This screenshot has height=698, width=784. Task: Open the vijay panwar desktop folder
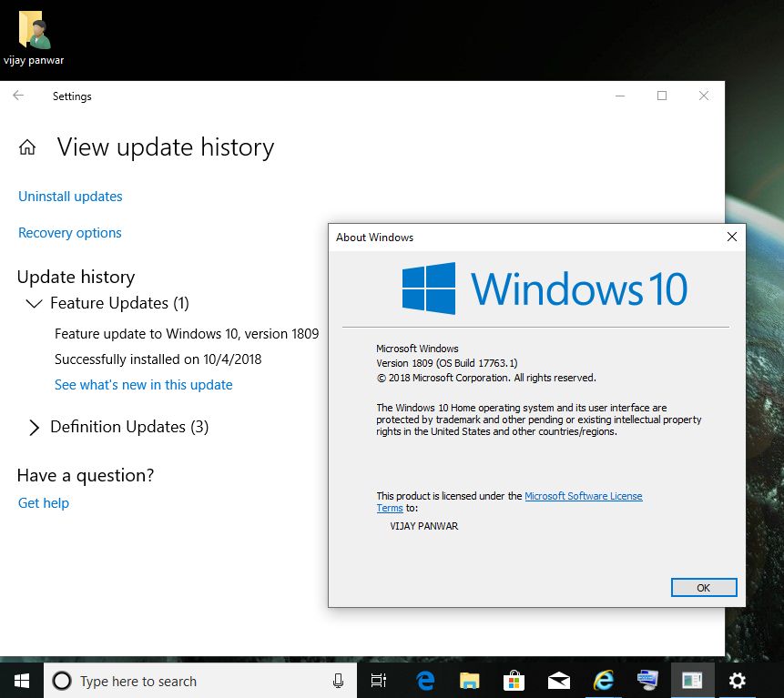pyautogui.click(x=34, y=37)
